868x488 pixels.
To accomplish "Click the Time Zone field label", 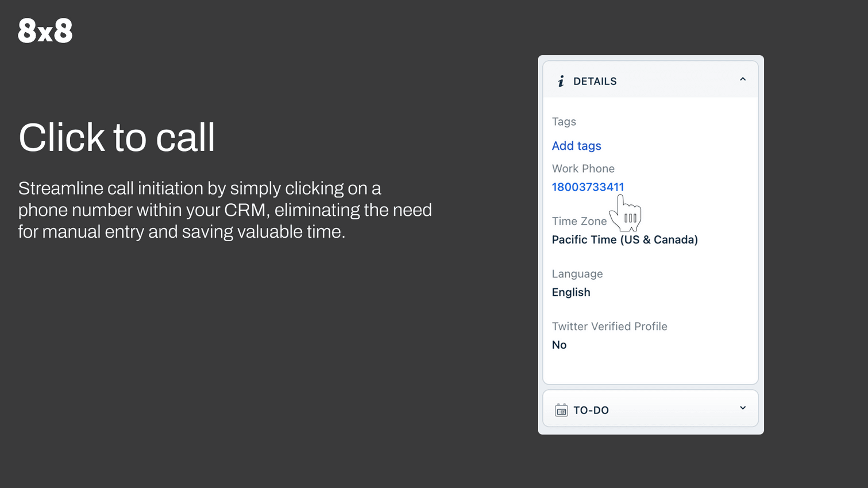I will [x=579, y=221].
